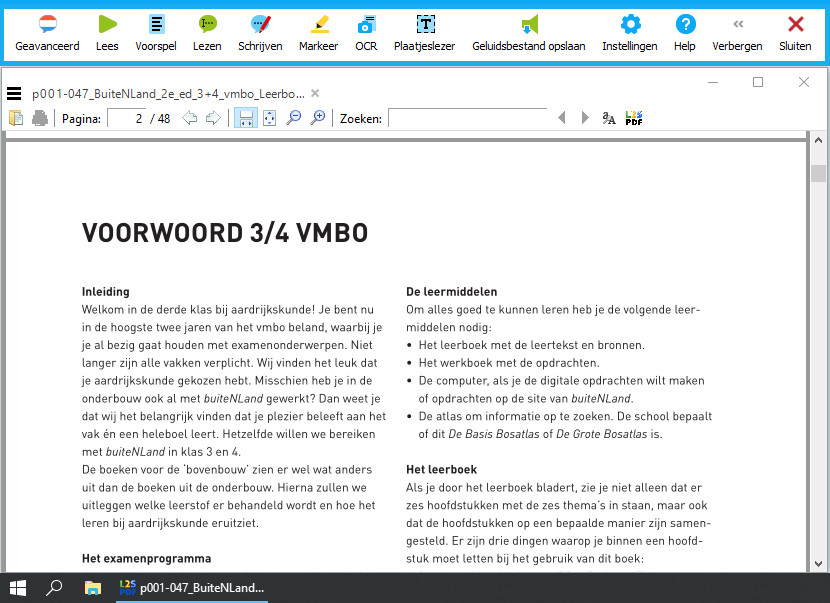Image resolution: width=830 pixels, height=603 pixels.
Task: Close the p001-047_BuiteNLand document tab
Action: [x=315, y=93]
